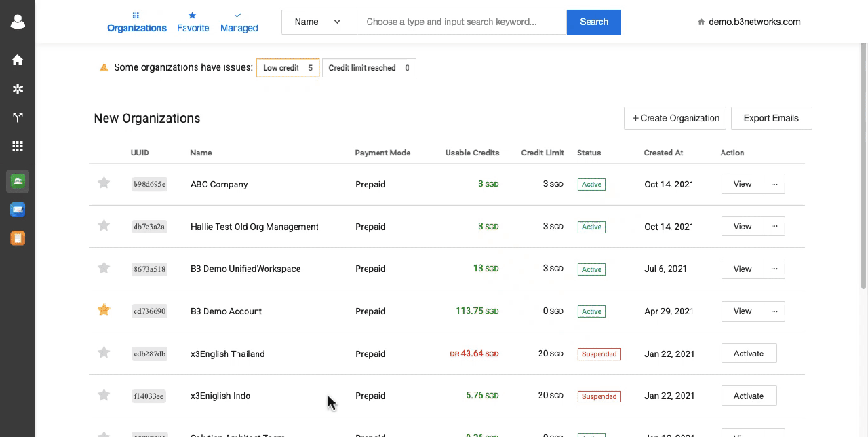Select the green organization app icon in sidebar
The width and height of the screenshot is (868, 437).
click(x=18, y=180)
